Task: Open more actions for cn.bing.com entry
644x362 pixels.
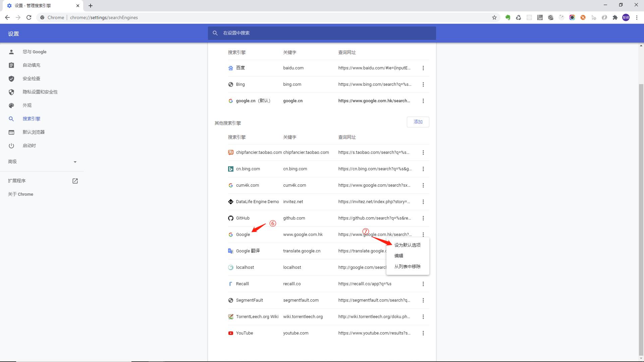Action: (423, 169)
